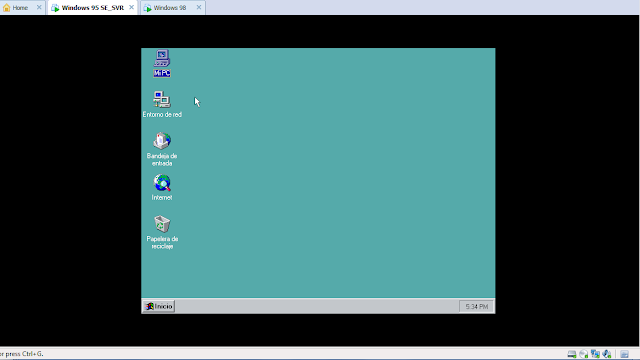640x360 pixels.
Task: Click the message log icon in status bar
Action: click(x=624, y=354)
